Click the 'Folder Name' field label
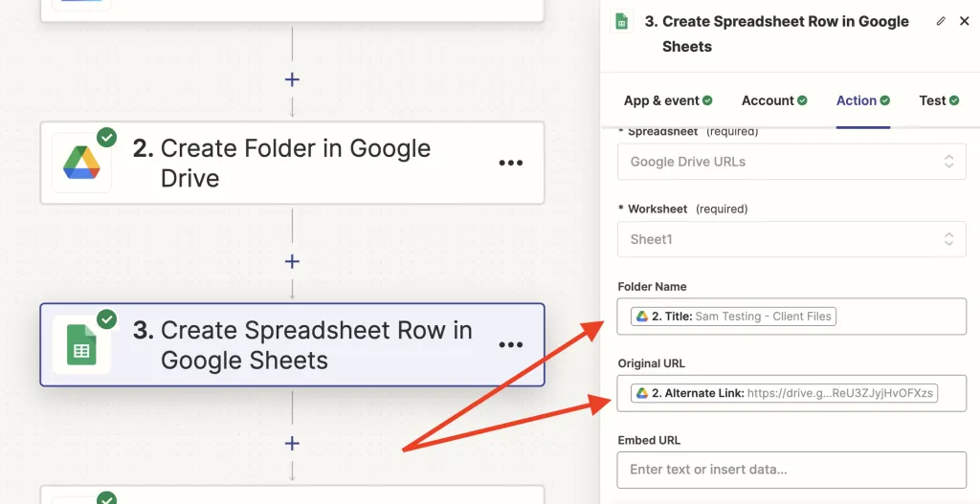This screenshot has height=504, width=980. click(652, 287)
